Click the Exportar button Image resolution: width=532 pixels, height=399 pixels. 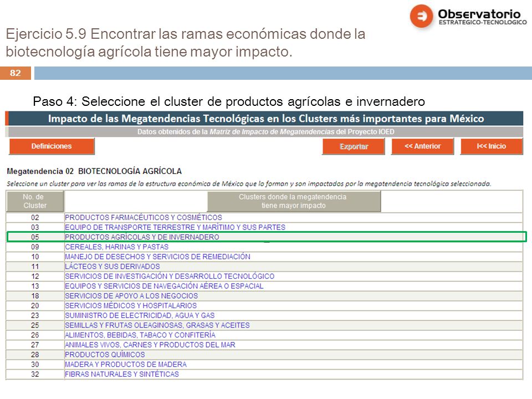tap(354, 146)
